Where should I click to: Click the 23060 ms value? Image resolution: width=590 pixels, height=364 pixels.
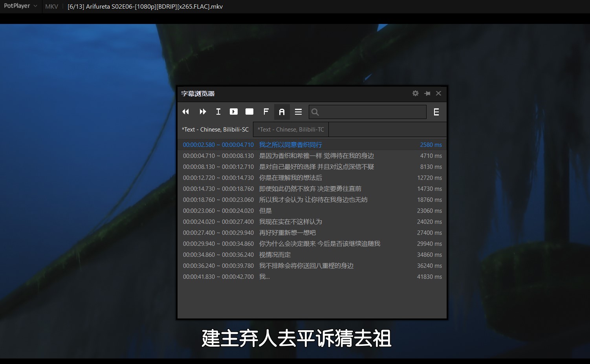coord(429,211)
